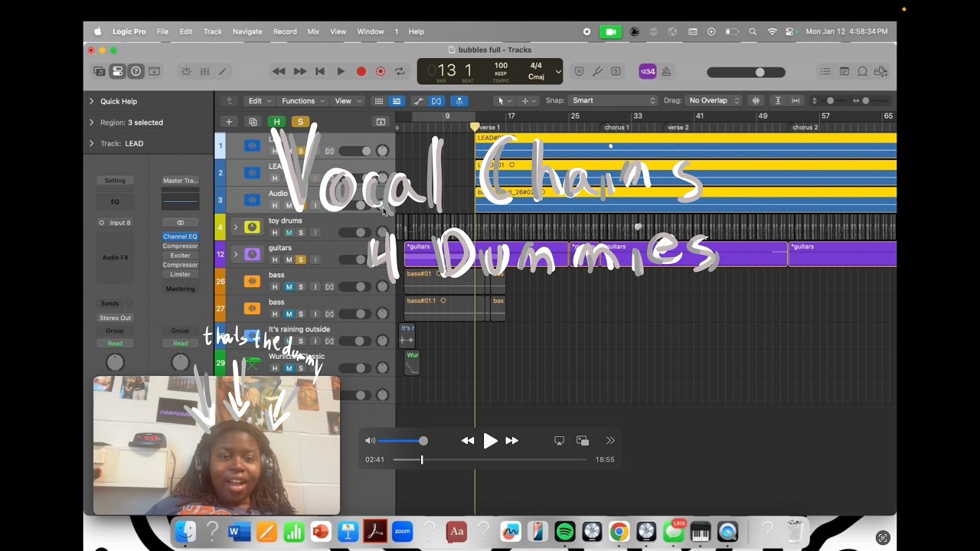The image size is (980, 551).
Task: Click the Setting button in channel strip
Action: coord(115,181)
